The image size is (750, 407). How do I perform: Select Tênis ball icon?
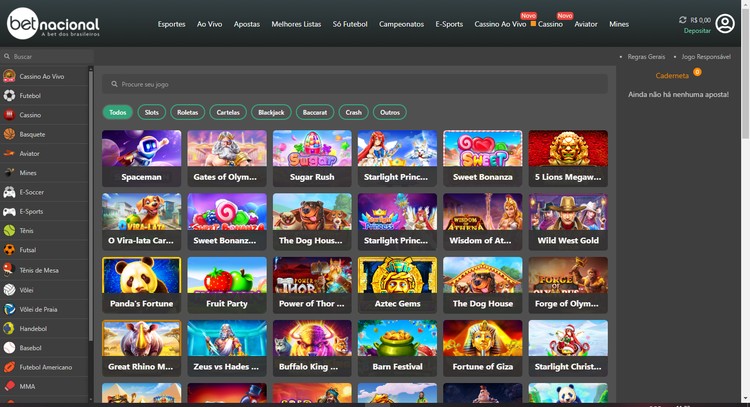(x=9, y=231)
